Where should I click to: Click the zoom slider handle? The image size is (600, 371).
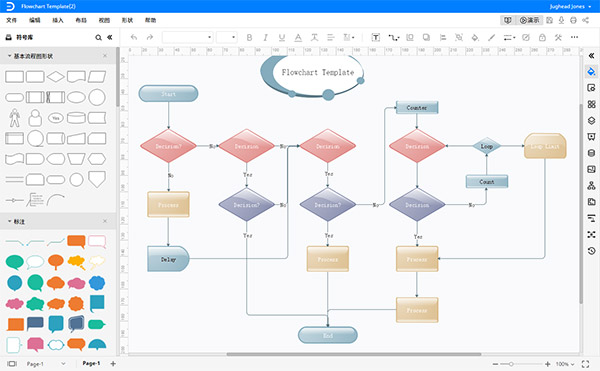pos(511,364)
